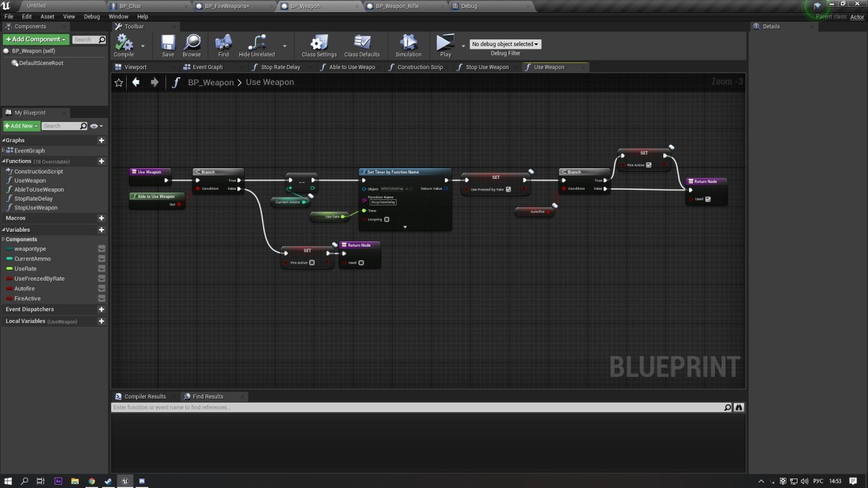This screenshot has height=488, width=868.
Task: Add a new function with plus icon
Action: tap(101, 161)
